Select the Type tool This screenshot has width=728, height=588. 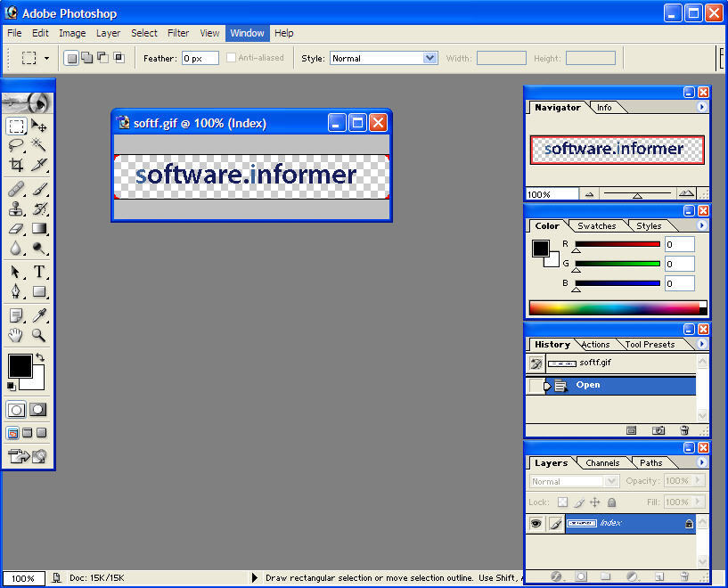click(39, 272)
